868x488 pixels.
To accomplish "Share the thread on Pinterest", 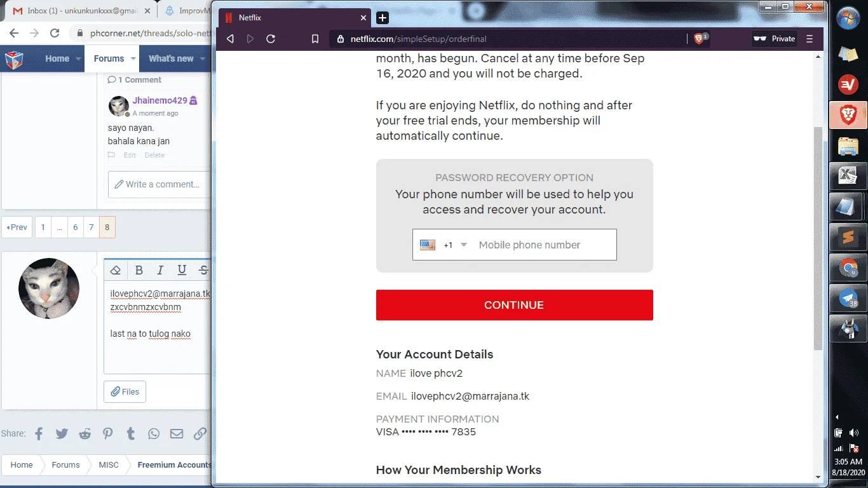I will (x=108, y=434).
